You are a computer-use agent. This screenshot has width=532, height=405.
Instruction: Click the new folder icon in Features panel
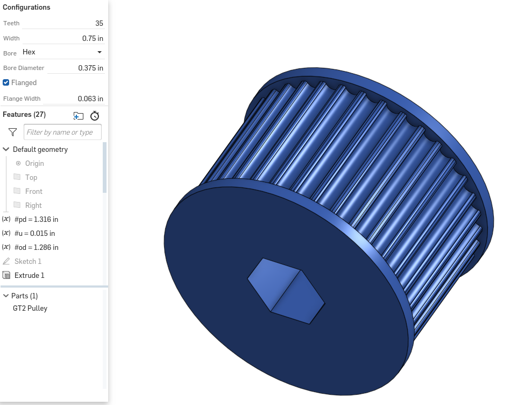point(79,115)
